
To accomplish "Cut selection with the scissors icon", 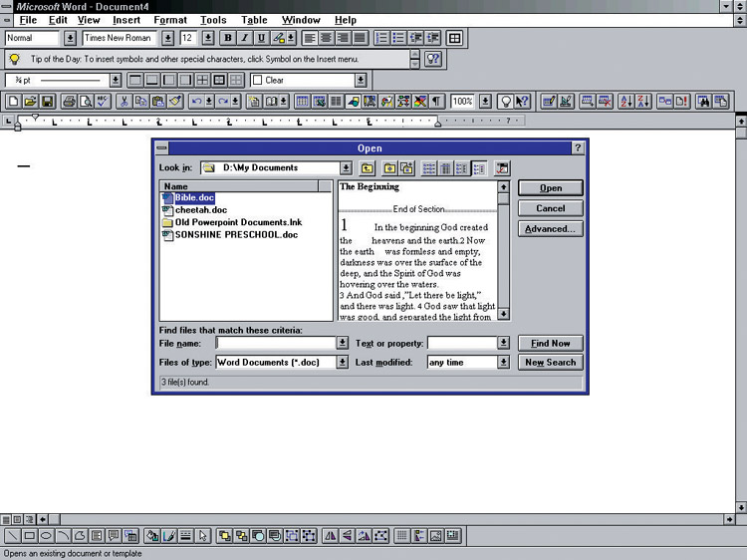I will (124, 101).
